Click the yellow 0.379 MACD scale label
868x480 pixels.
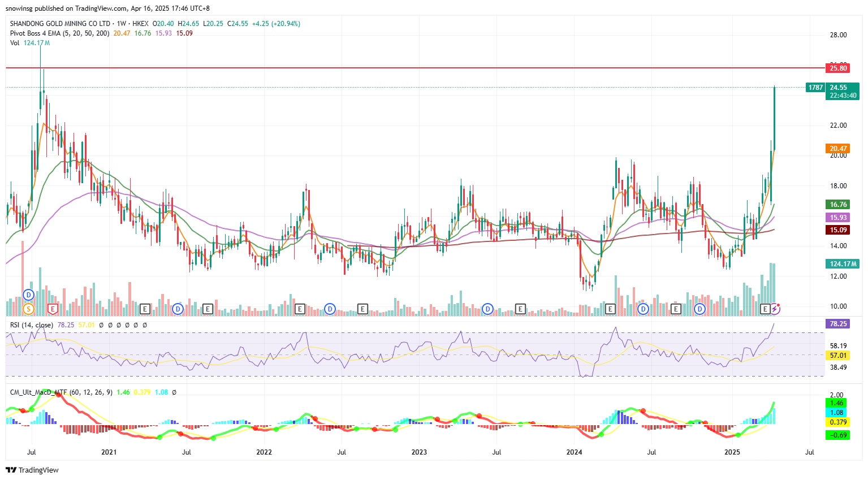(x=837, y=422)
